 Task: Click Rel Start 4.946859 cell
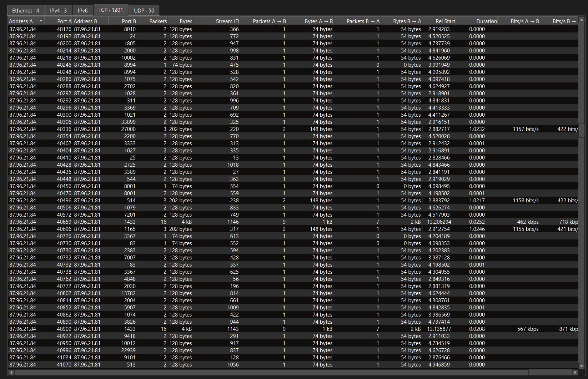439,365
